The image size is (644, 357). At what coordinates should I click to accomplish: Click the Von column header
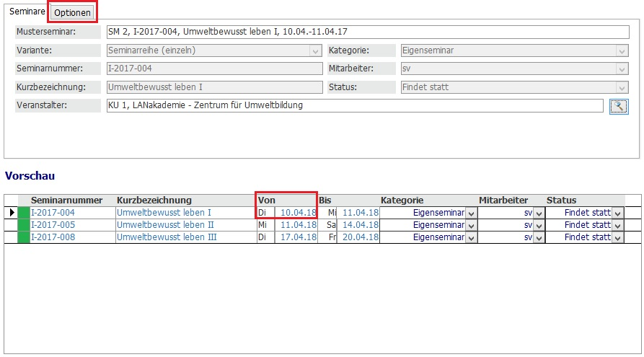[267, 200]
